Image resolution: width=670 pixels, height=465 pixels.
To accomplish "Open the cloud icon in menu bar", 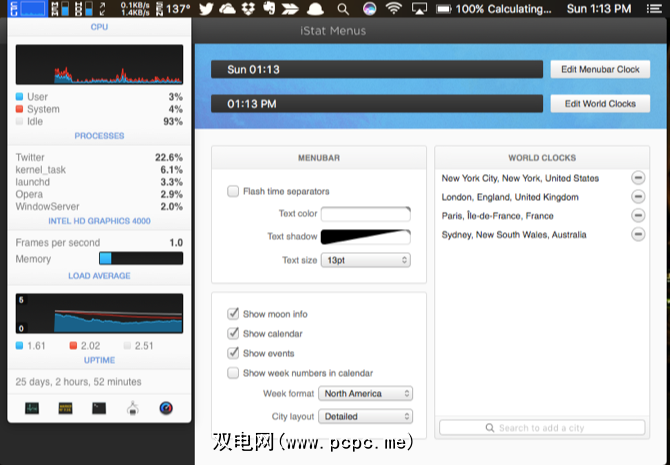I will tap(227, 9).
